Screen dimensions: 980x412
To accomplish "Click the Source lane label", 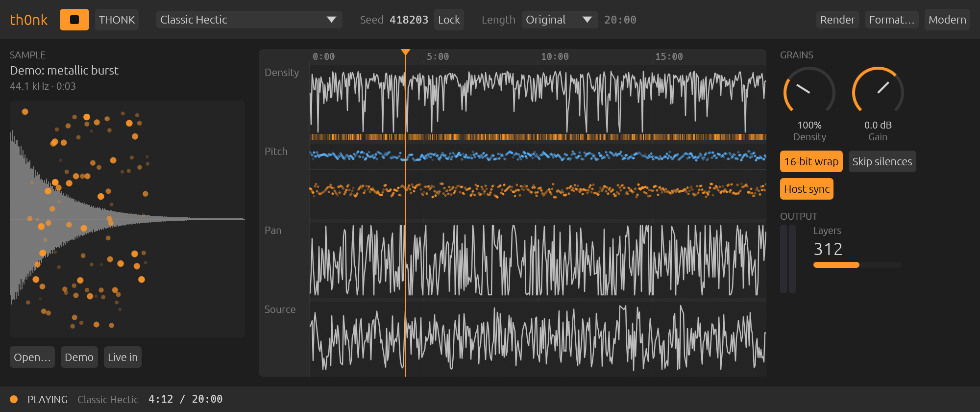I will [x=280, y=309].
